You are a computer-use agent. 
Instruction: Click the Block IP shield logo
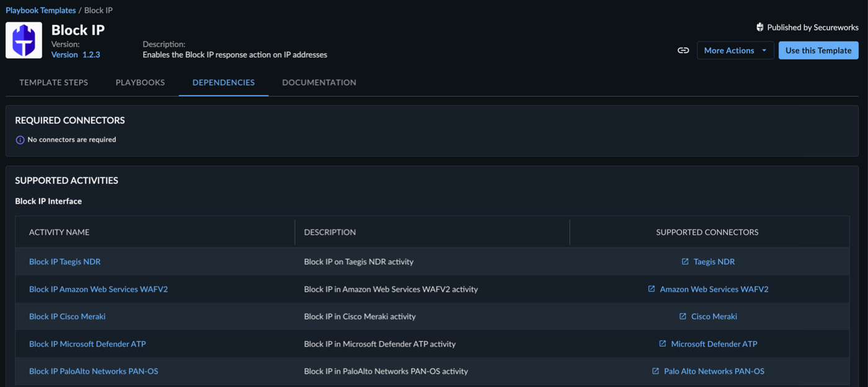(x=24, y=40)
